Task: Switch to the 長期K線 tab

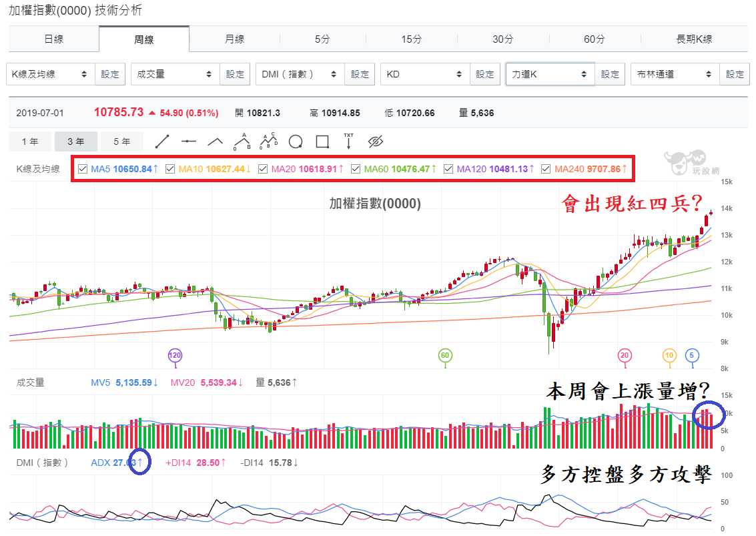Action: [694, 39]
